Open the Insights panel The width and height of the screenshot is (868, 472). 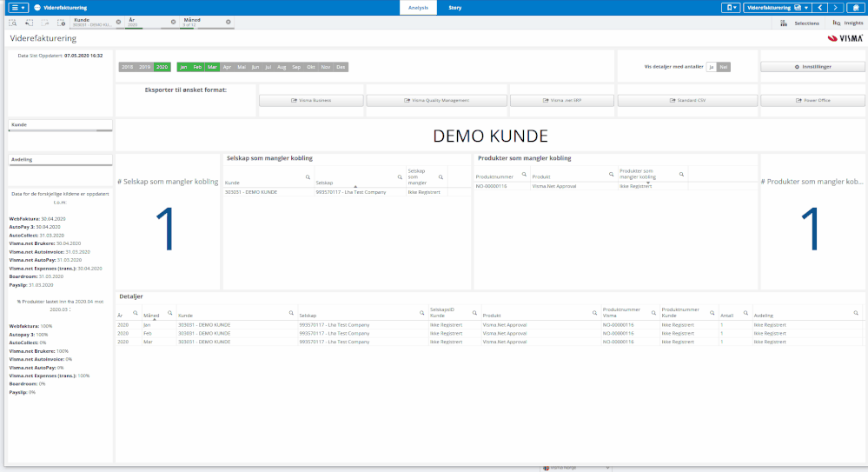pos(848,23)
